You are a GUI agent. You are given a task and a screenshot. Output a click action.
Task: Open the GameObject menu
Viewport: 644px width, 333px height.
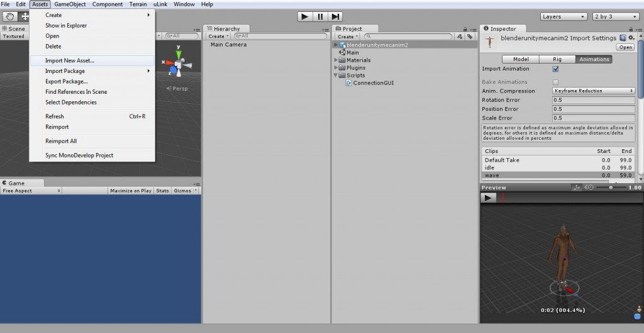click(70, 4)
